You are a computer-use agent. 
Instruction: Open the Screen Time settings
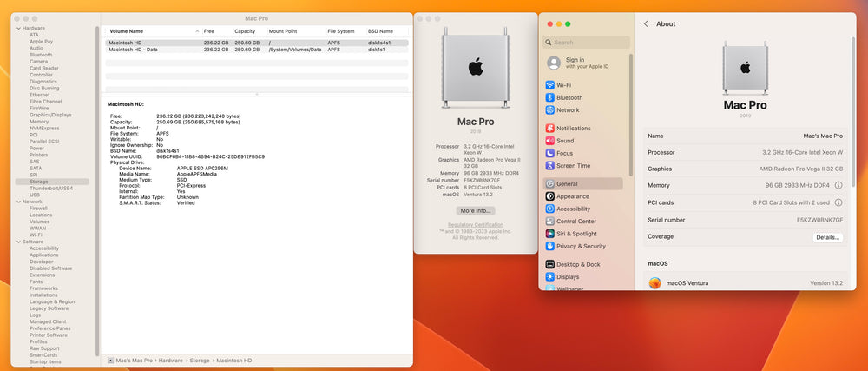(573, 165)
